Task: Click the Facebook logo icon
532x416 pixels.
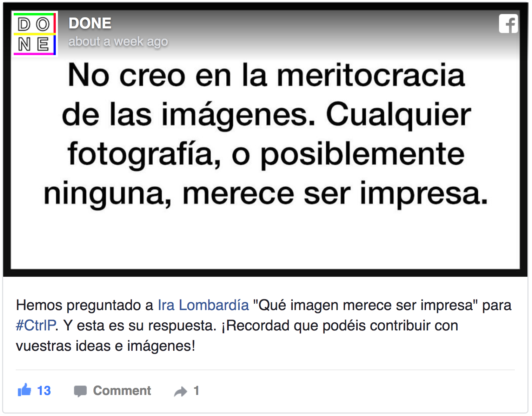Action: click(508, 24)
